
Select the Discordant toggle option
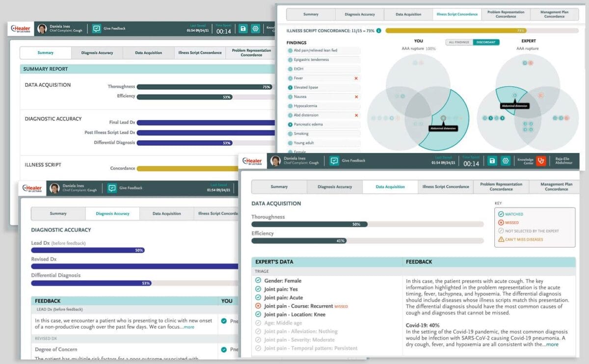click(x=485, y=42)
